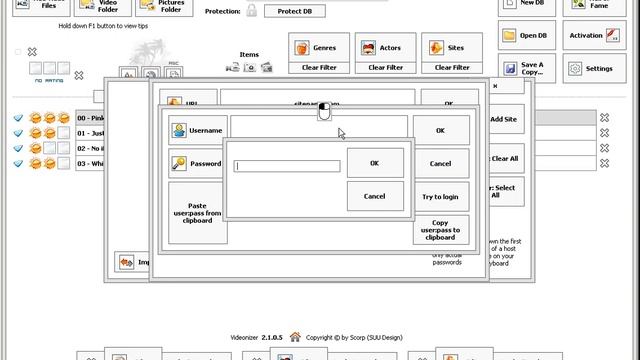The width and height of the screenshot is (640, 360).
Task: Click the Activation pen icon
Action: [x=613, y=35]
